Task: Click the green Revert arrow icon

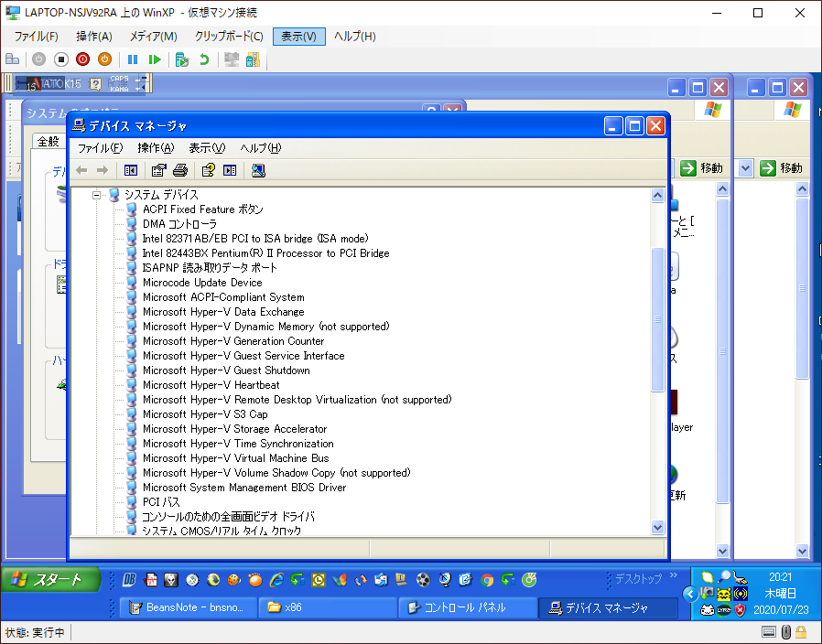Action: click(204, 59)
